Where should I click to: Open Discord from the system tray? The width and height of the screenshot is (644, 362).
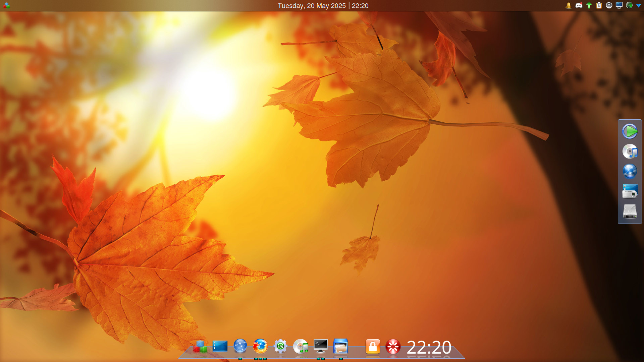[579, 5]
